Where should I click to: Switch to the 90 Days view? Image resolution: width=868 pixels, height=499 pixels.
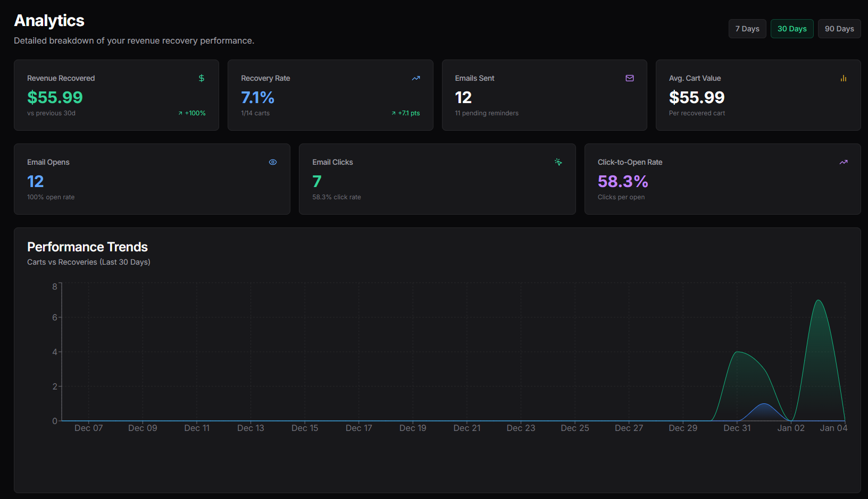tap(839, 28)
